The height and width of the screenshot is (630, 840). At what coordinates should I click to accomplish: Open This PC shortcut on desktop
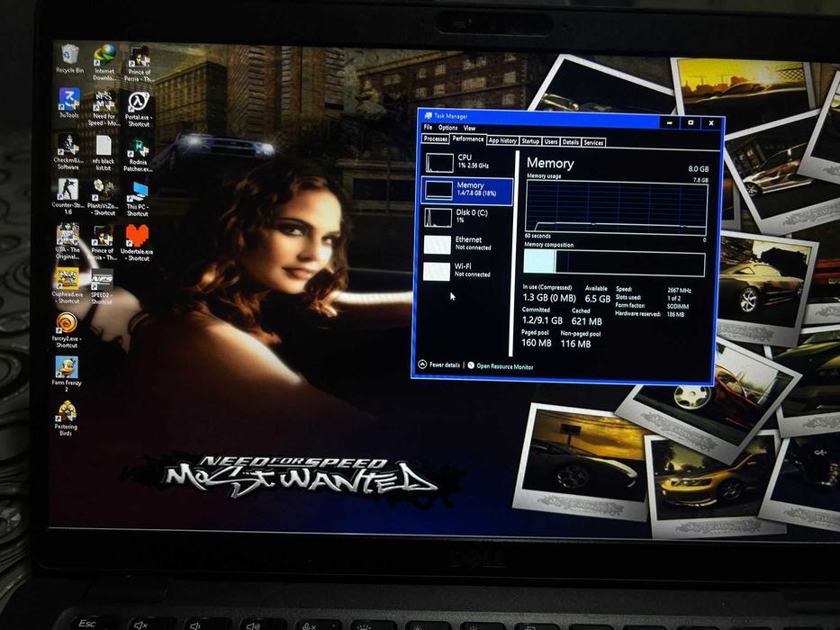click(137, 199)
